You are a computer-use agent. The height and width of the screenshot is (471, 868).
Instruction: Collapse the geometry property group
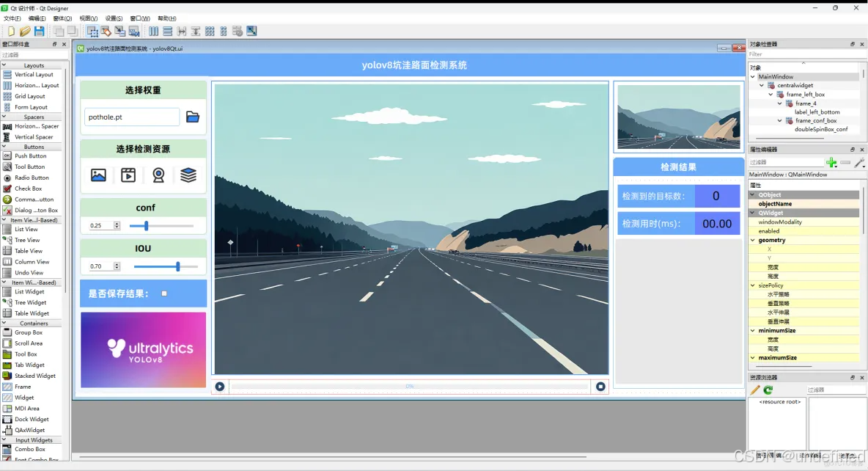pos(753,240)
